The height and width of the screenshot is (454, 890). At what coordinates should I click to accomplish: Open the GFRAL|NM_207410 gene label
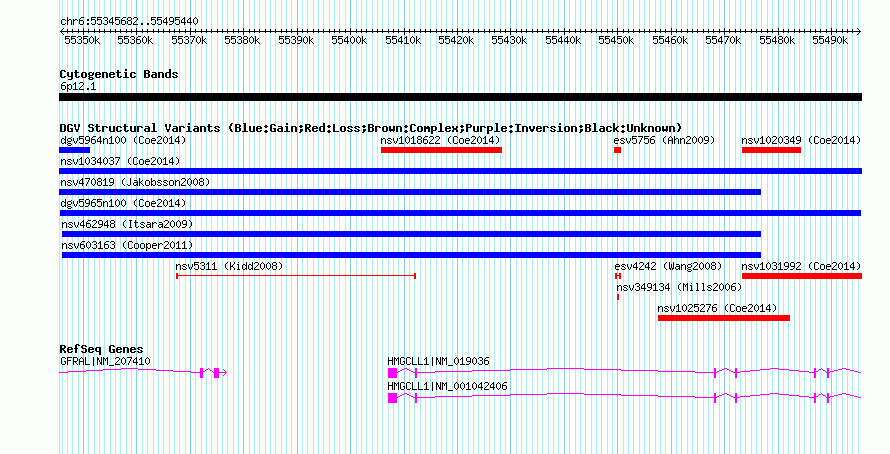point(105,361)
